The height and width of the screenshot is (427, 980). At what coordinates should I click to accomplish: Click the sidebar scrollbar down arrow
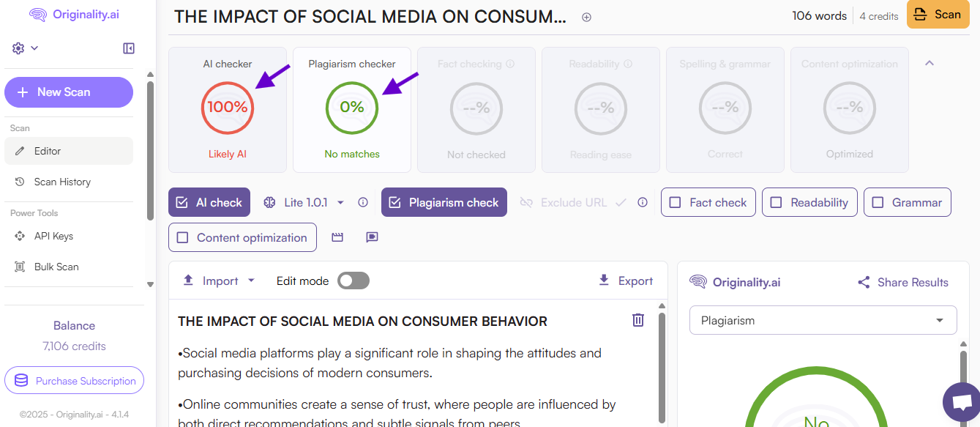click(150, 284)
